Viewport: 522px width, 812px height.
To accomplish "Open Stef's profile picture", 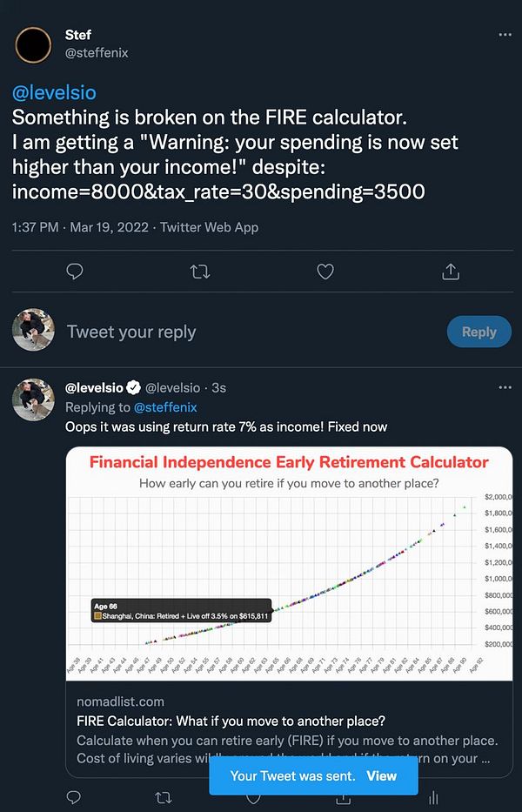I will pos(34,44).
